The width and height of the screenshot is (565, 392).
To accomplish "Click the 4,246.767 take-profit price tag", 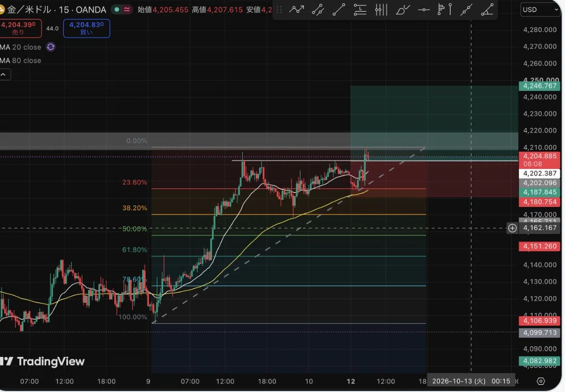I will [x=539, y=86].
